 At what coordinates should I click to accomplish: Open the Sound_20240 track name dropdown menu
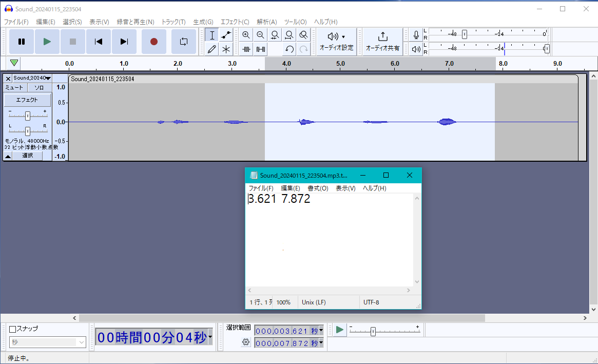point(32,78)
